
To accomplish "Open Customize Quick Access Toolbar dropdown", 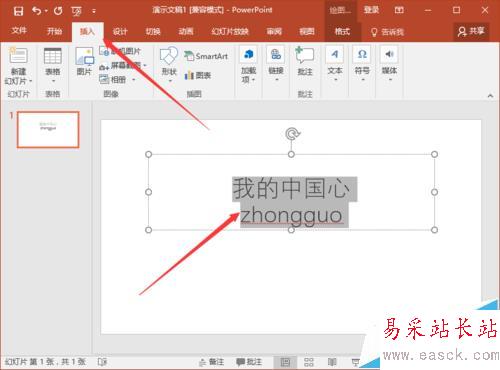I will coord(94,11).
